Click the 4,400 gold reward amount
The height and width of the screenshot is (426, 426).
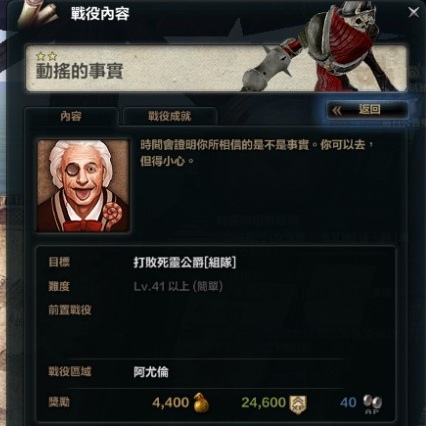171,403
